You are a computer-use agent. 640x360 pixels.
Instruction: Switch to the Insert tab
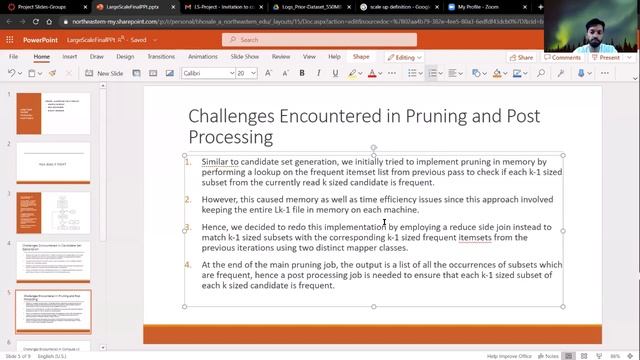pyautogui.click(x=70, y=57)
